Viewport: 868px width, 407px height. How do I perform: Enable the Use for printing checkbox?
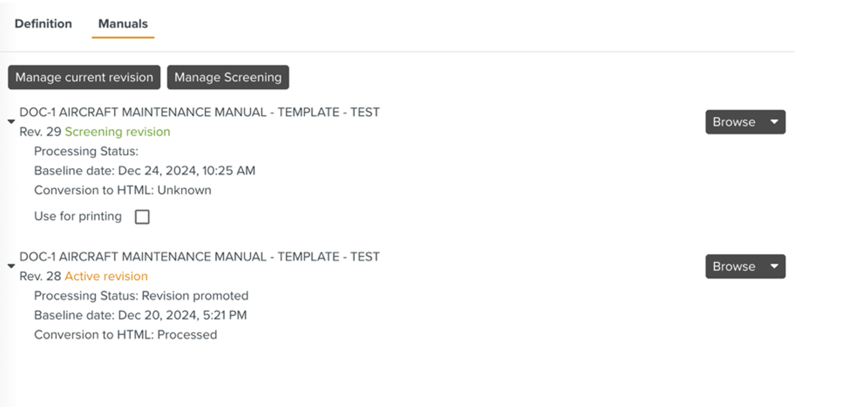(142, 216)
